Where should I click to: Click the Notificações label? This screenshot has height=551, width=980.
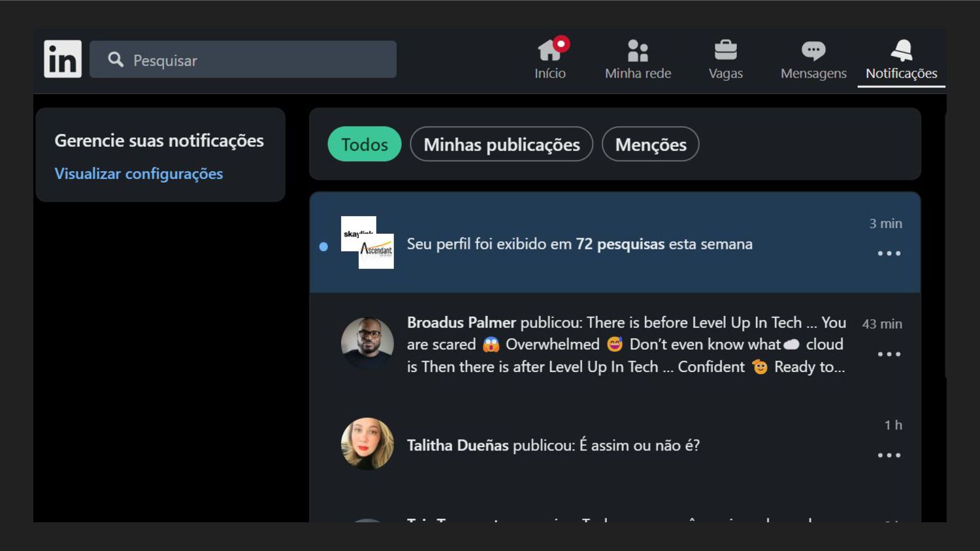[902, 73]
